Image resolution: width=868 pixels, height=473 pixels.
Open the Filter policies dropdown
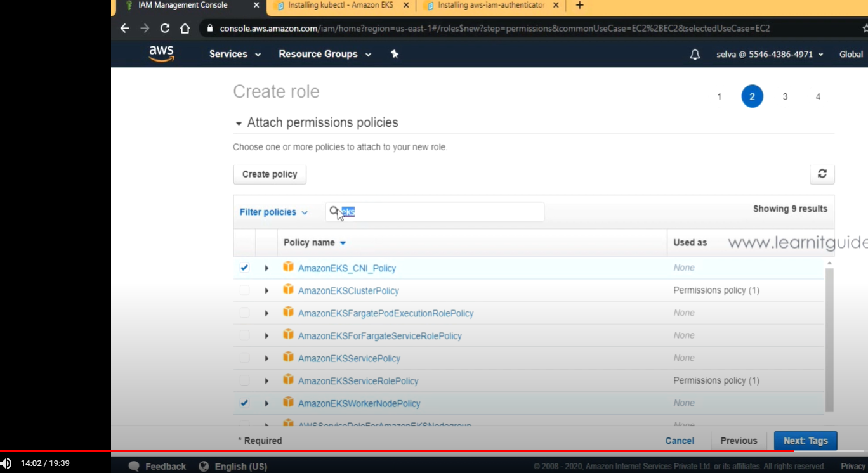click(x=273, y=212)
